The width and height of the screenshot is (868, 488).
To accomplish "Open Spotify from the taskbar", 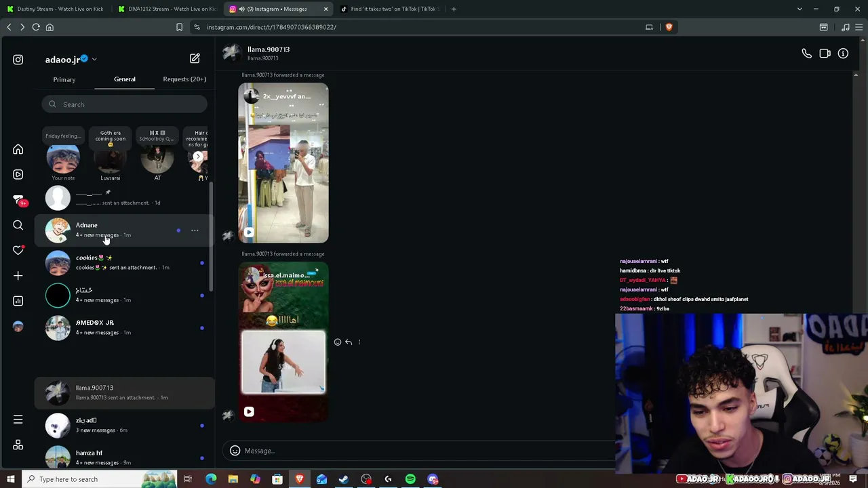I will tap(410, 479).
